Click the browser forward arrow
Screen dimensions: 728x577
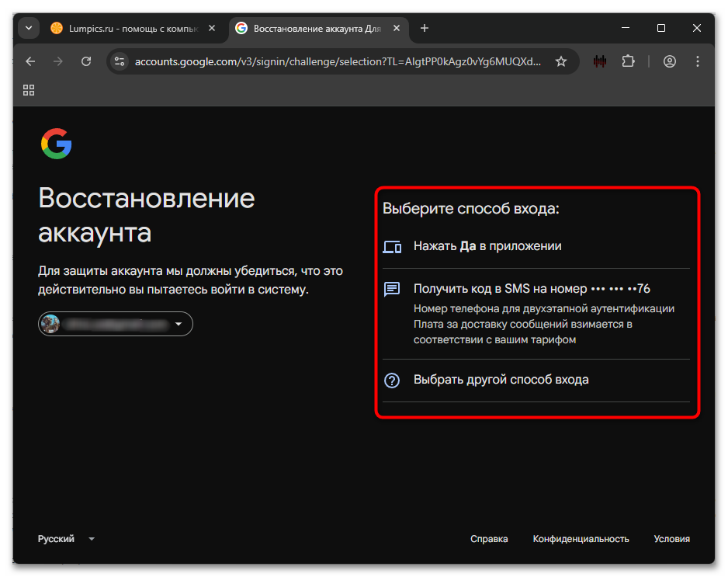(x=58, y=61)
